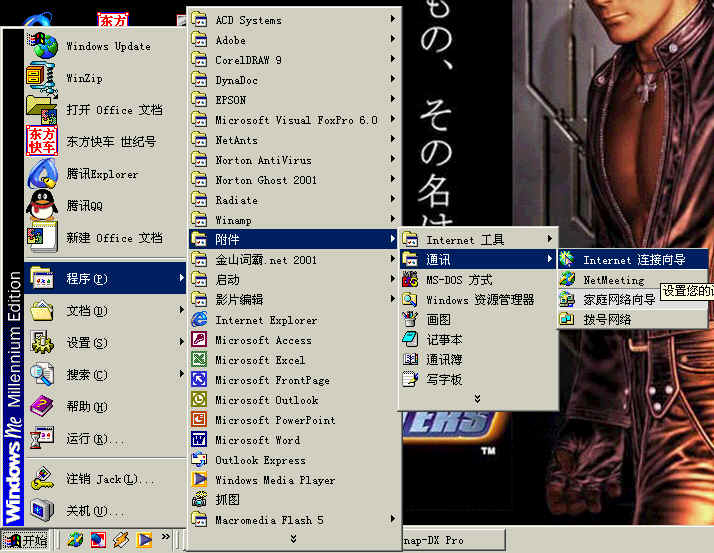Viewport: 714px width, 553px height.
Task: Click the 记事本 notepad icon
Action: coord(410,339)
